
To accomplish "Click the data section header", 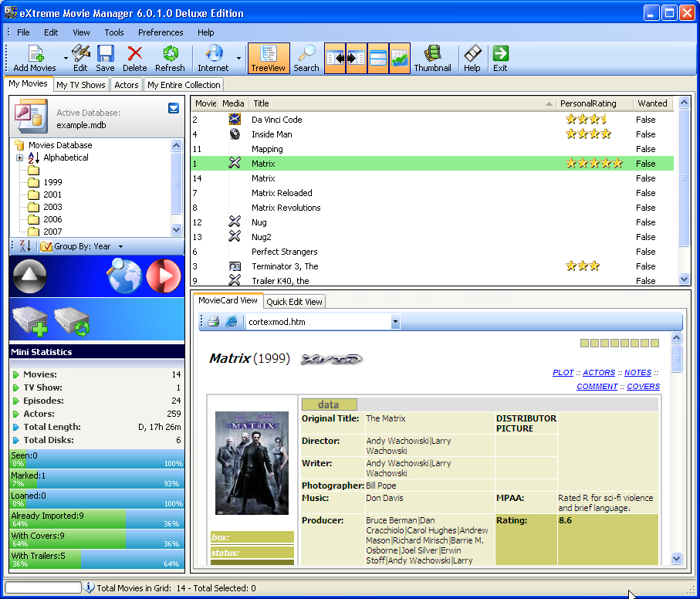I will (329, 404).
